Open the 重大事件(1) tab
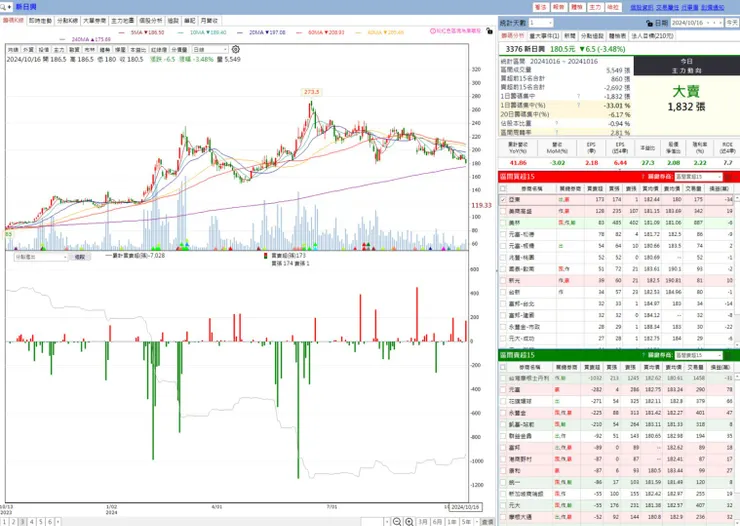Viewport: 740px width, 526px height. 544,36
